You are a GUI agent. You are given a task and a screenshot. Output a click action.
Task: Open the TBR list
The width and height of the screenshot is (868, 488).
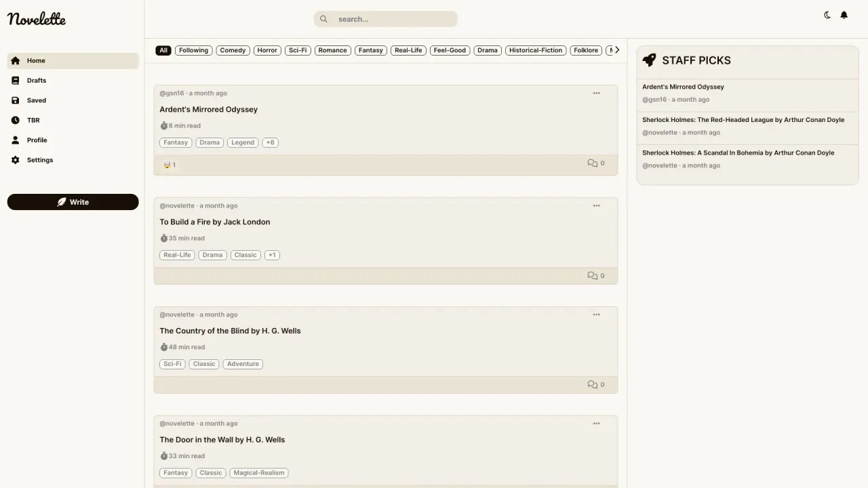73,120
